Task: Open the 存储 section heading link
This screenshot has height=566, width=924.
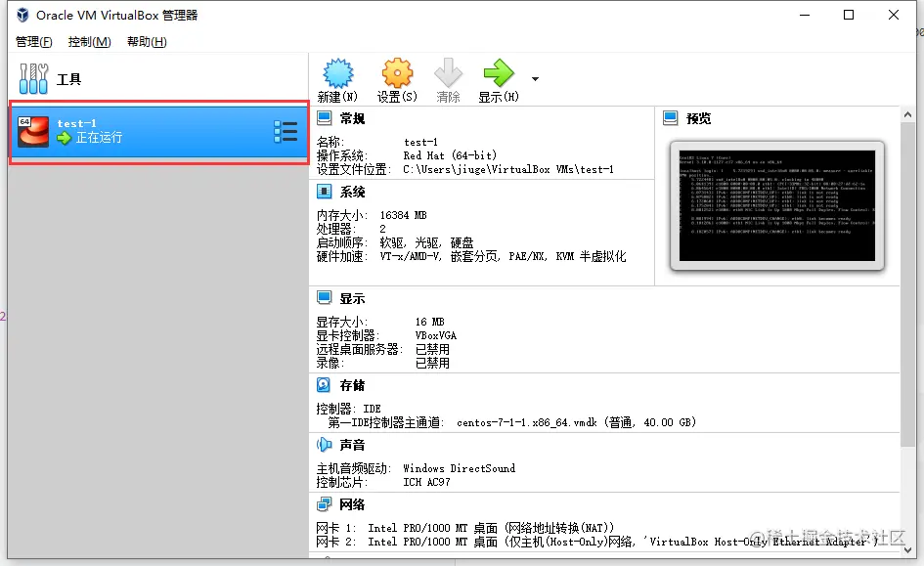Action: coord(352,385)
